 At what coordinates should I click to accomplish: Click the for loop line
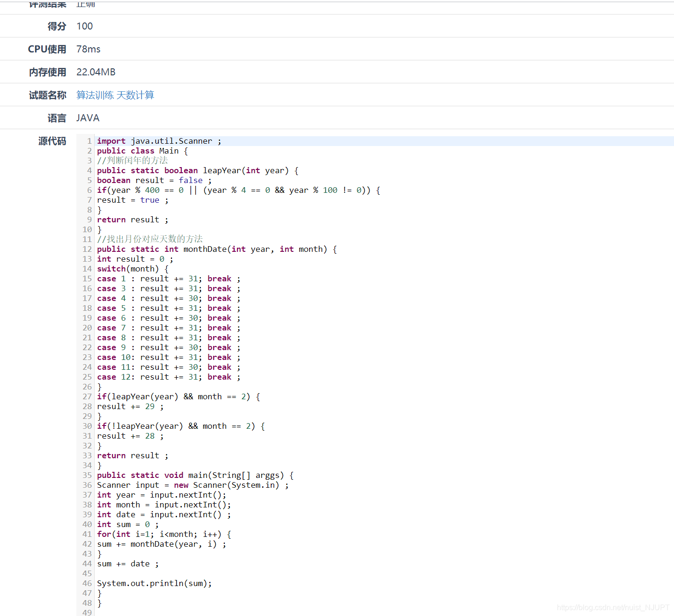(x=164, y=534)
